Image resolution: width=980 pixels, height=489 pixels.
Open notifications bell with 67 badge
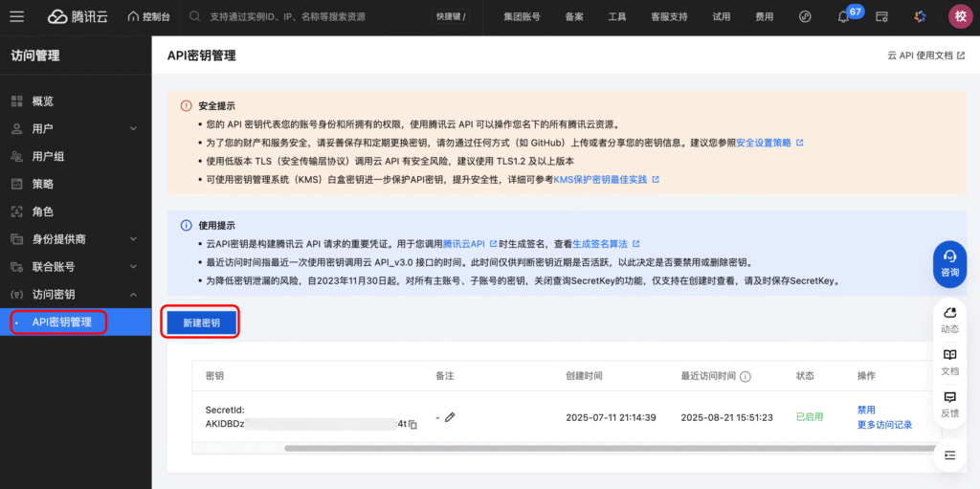tap(844, 17)
